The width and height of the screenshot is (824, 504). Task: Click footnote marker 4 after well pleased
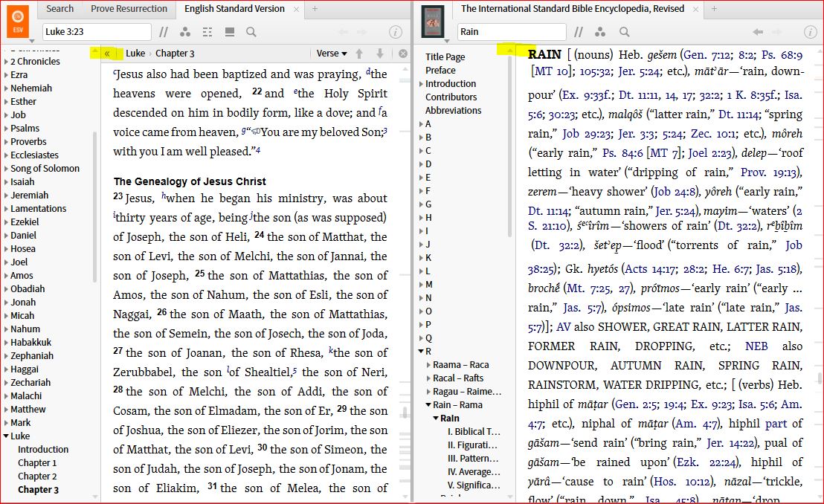coord(258,150)
